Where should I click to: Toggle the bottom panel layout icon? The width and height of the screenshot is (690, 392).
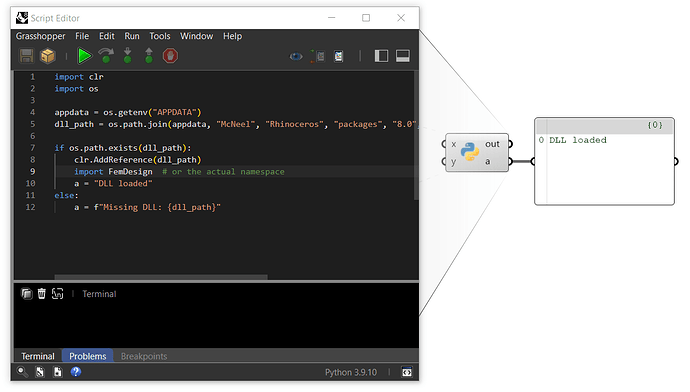pyautogui.click(x=403, y=56)
